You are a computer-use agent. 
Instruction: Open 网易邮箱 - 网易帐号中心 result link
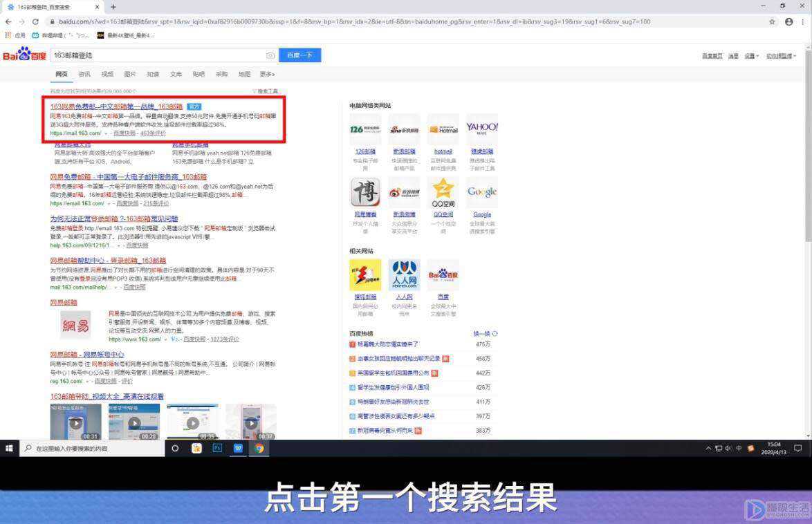pos(87,355)
